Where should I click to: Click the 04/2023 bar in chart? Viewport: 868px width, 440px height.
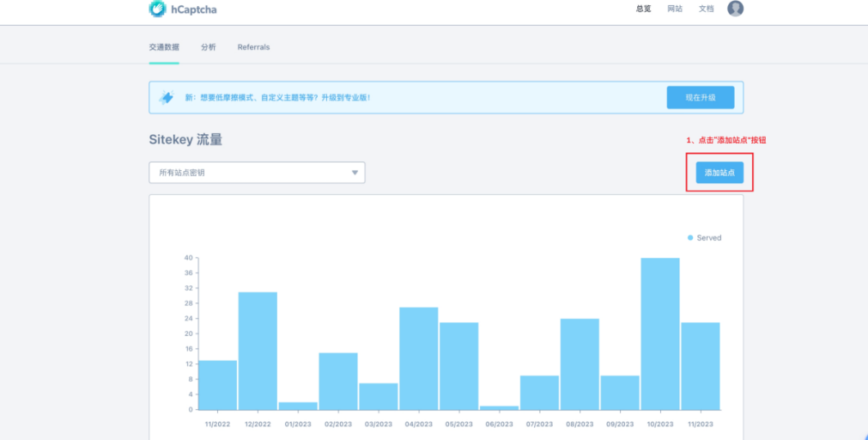[418, 358]
